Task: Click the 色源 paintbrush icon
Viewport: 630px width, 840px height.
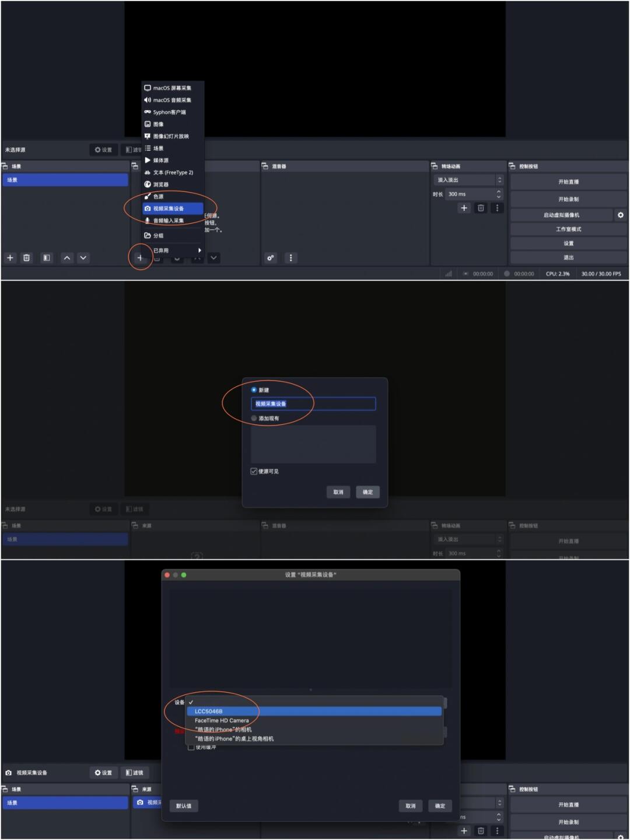Action: (148, 196)
